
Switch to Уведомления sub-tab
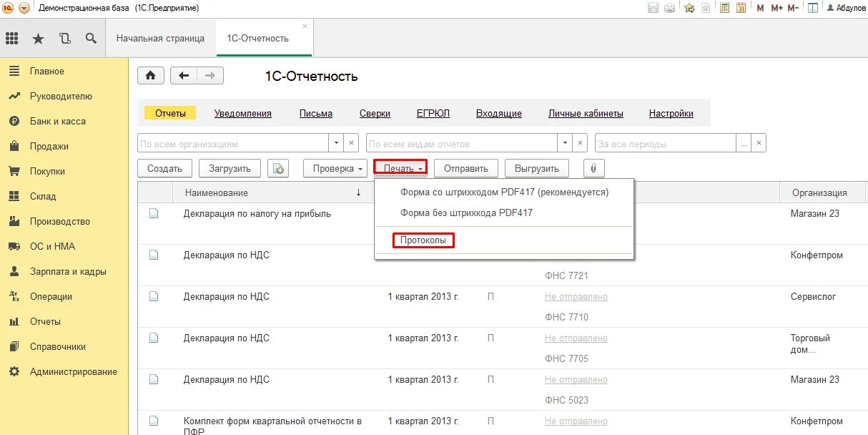tap(243, 114)
